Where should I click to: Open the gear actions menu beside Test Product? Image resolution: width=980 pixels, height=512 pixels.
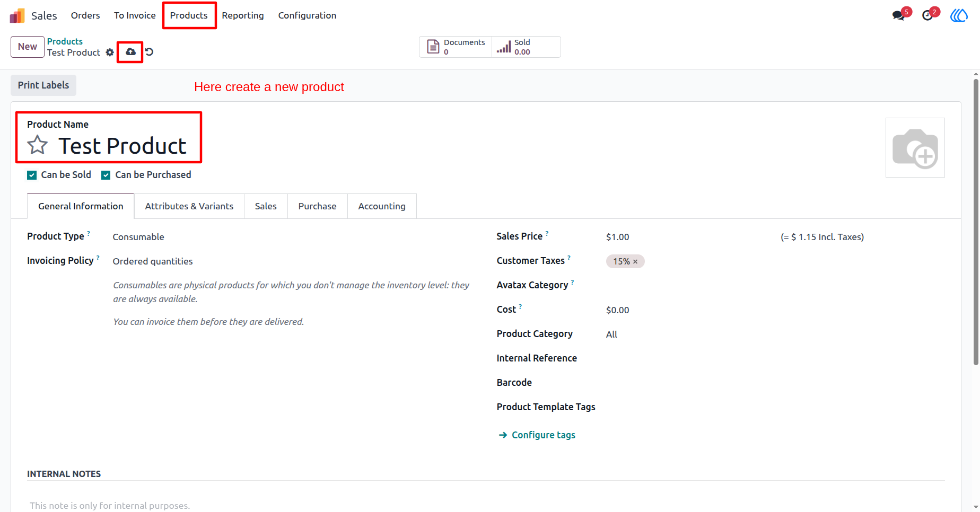[x=110, y=52]
